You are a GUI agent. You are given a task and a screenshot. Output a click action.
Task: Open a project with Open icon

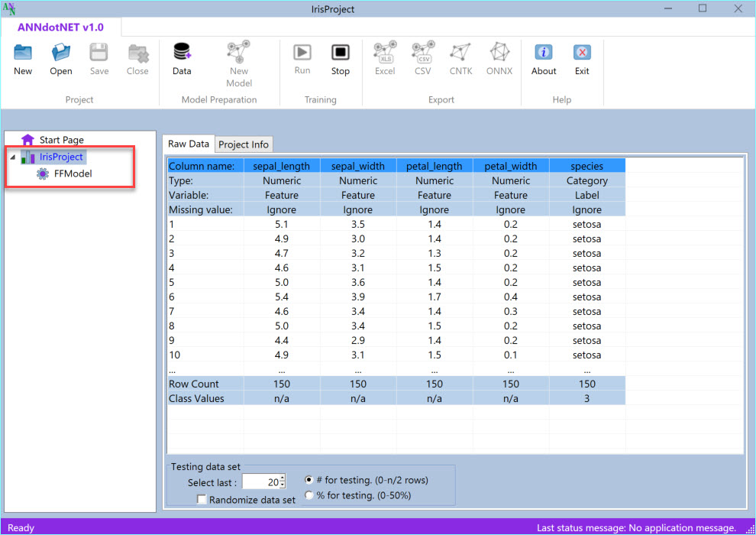pos(61,53)
